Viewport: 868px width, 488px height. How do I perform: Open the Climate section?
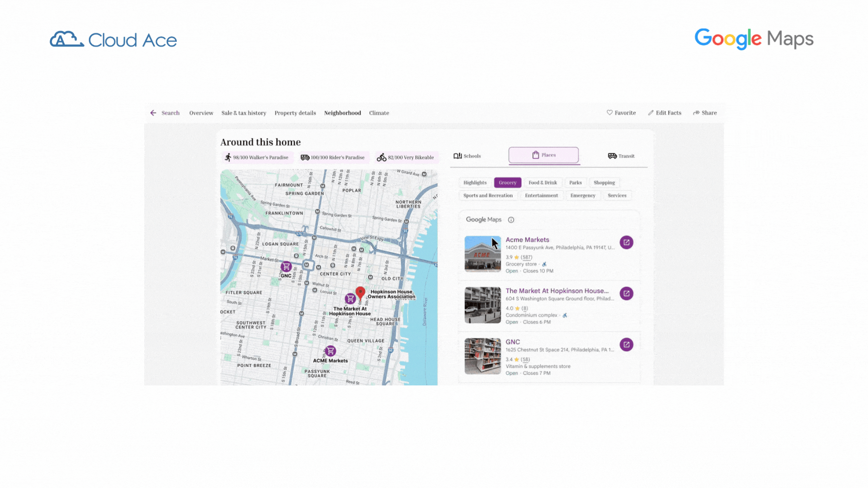pyautogui.click(x=379, y=113)
